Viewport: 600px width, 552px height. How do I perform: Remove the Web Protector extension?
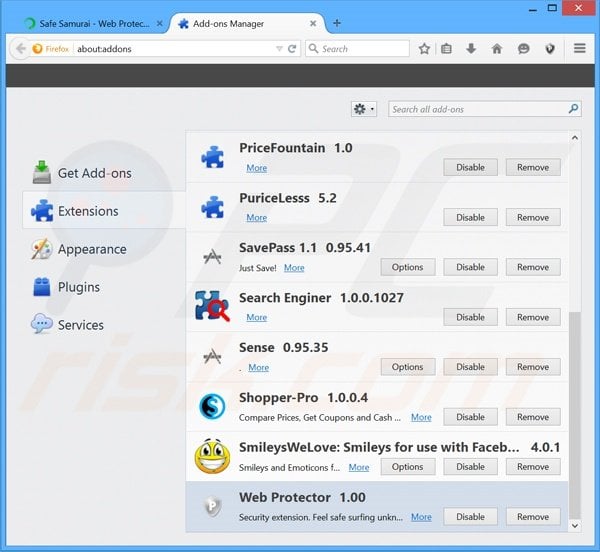tap(533, 517)
